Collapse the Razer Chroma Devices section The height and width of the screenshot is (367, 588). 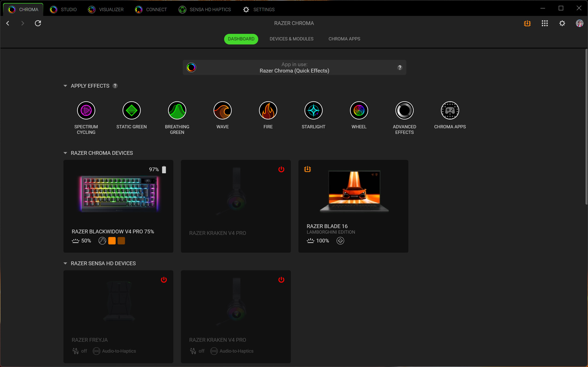coord(65,153)
